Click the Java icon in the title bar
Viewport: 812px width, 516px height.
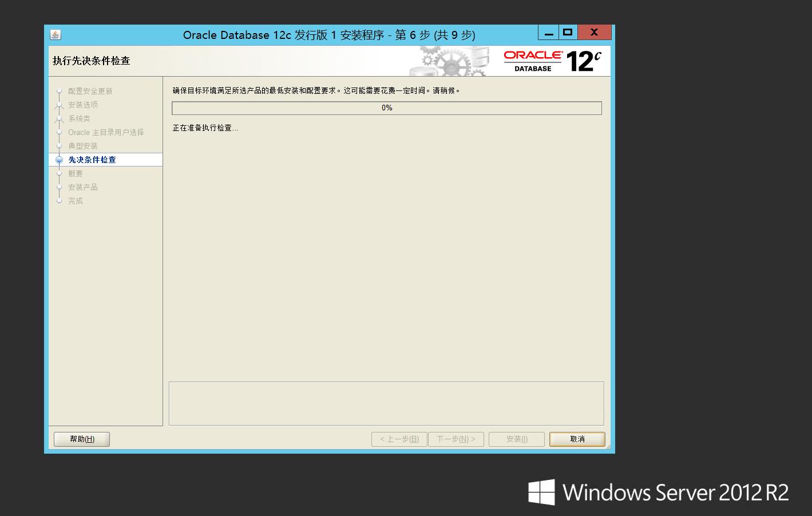point(56,35)
